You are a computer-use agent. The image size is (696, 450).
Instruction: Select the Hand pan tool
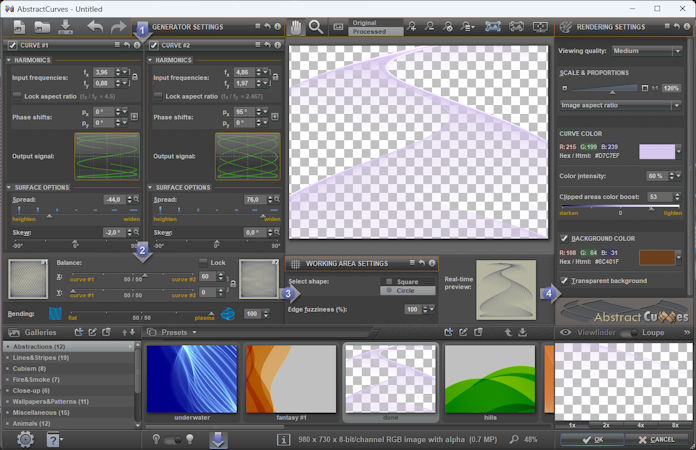pyautogui.click(x=297, y=27)
